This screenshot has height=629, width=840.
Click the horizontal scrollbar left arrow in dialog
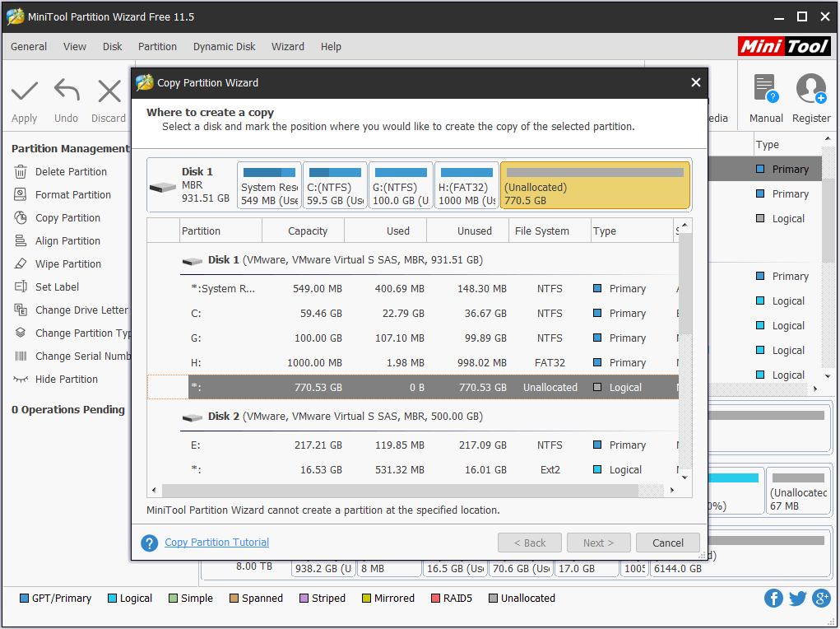(155, 490)
